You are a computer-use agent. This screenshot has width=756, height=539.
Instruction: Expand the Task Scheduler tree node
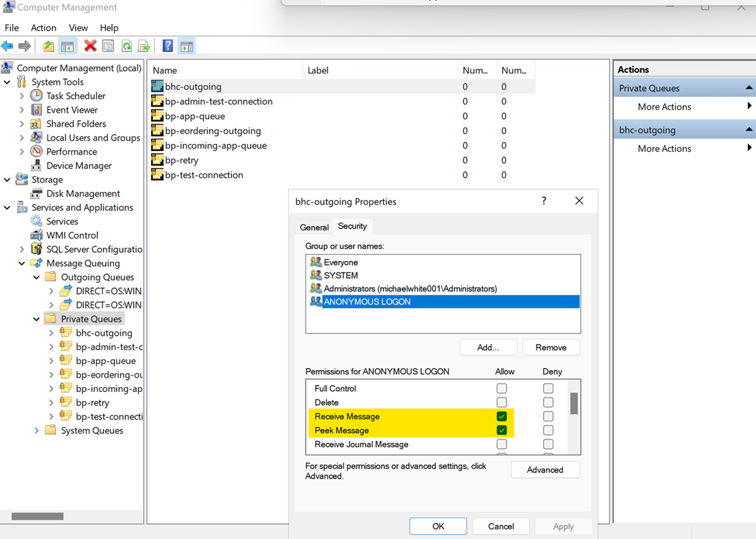(22, 96)
